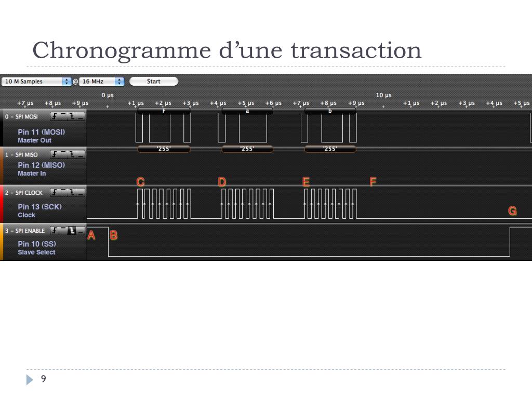
Task: Set falling edge trigger on SPI CLOCK
Action: pos(72,193)
